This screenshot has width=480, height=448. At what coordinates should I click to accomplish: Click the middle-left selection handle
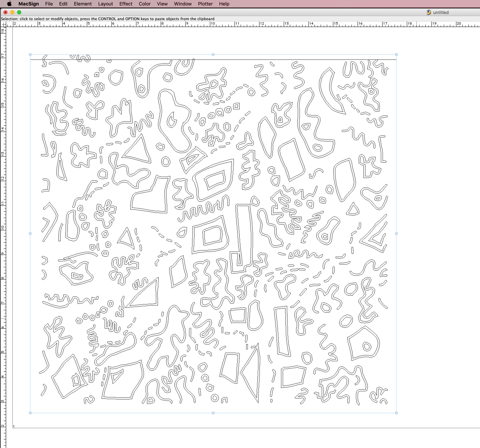click(30, 233)
